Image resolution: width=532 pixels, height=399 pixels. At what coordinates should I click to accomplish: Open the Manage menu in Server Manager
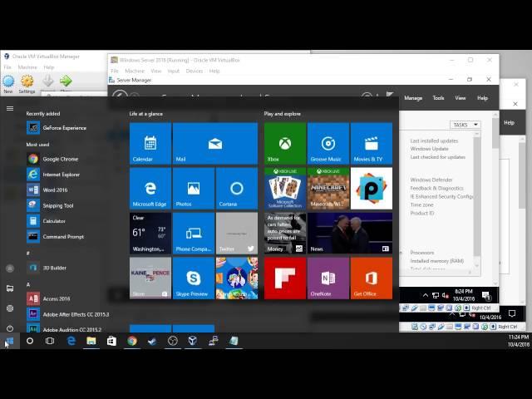[413, 98]
